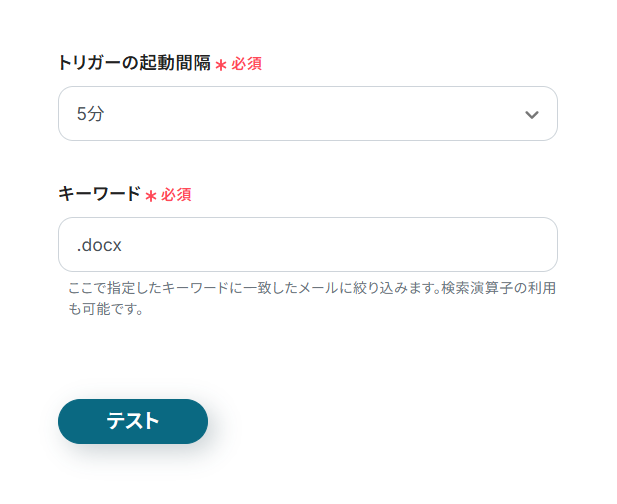
Task: Select the 5分 value in the combo box
Action: tap(90, 114)
